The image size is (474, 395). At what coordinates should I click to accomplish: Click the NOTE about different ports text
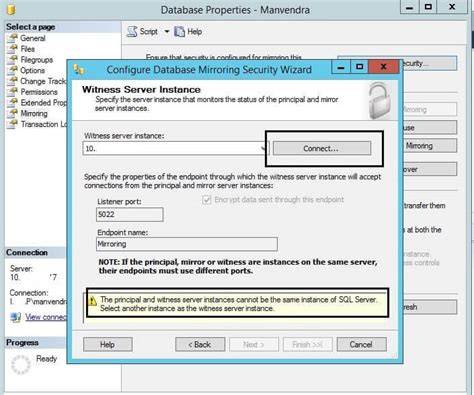click(238, 266)
